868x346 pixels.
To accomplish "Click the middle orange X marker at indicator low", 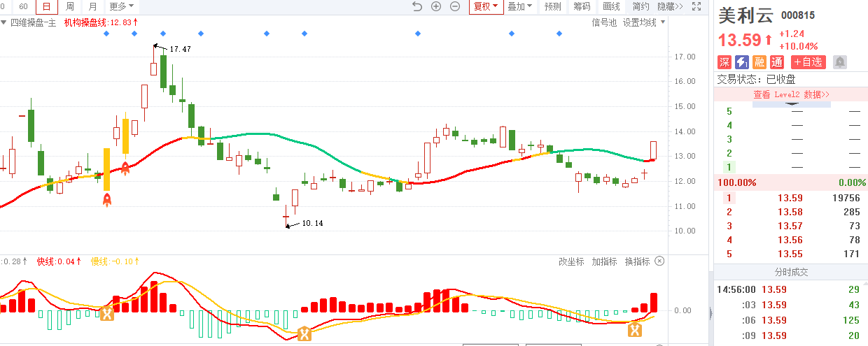I will (304, 334).
